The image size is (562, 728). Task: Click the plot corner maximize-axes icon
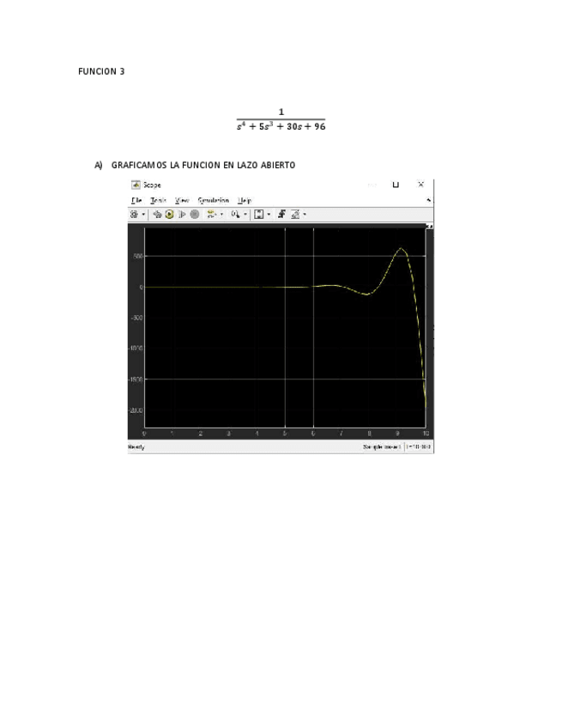[430, 226]
